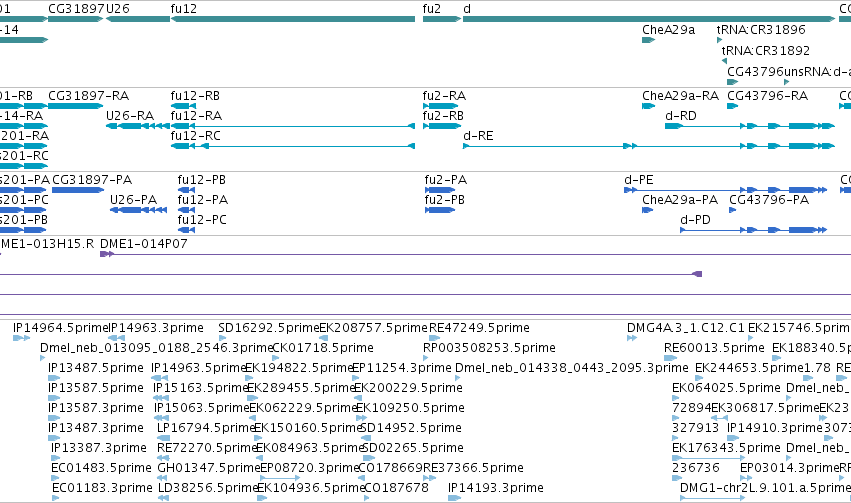Image resolution: width=851 pixels, height=503 pixels.
Task: Select the RE60013.5prime EST marker
Action: 670,358
